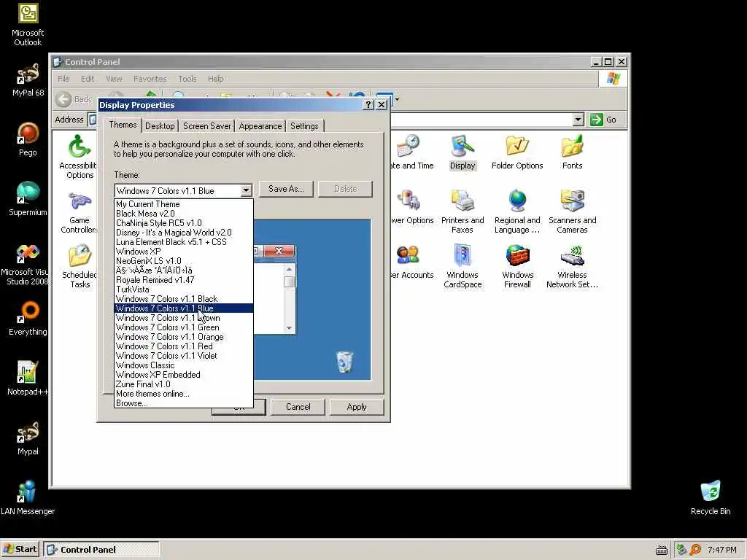Choose Windows 7 Colors v1.1 Green
The image size is (747, 560).
click(x=184, y=327)
